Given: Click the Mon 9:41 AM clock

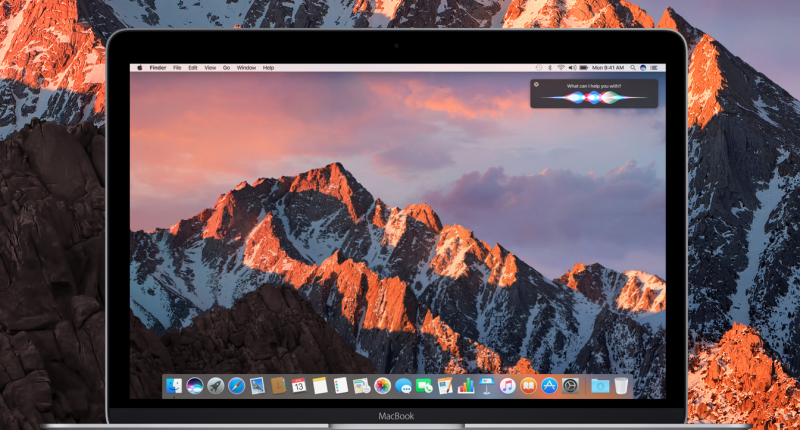Looking at the screenshot, I should point(608,67).
